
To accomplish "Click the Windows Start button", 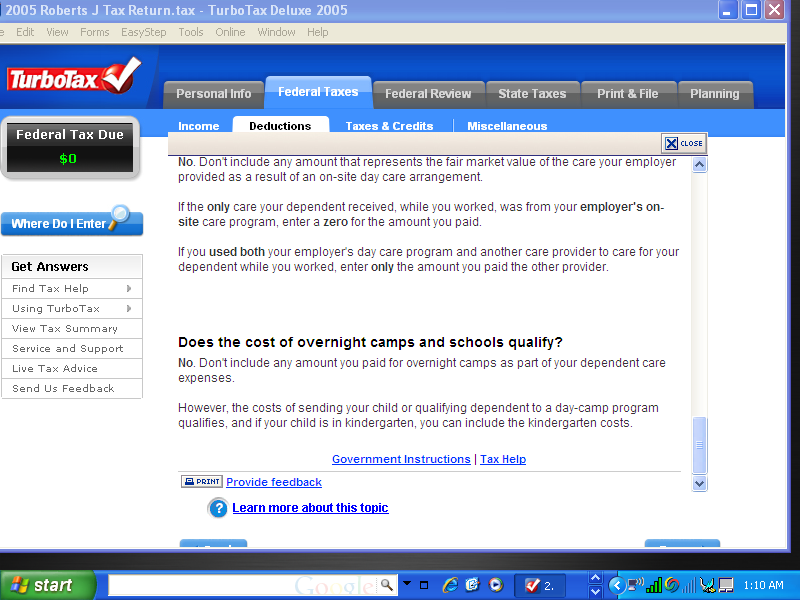I will pyautogui.click(x=48, y=585).
